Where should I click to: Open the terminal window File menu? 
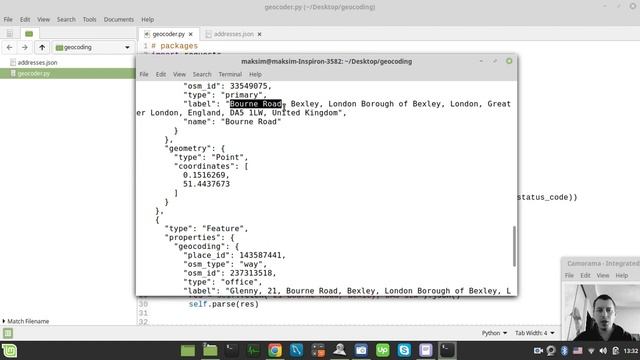click(144, 74)
